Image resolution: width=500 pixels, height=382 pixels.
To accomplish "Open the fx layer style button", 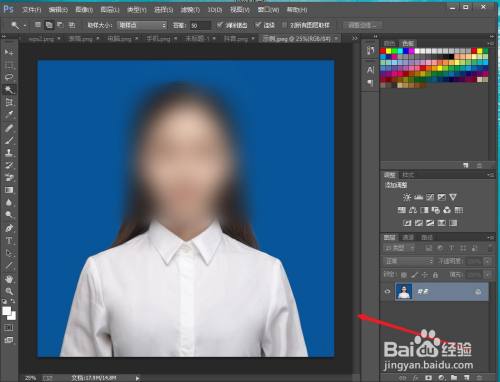I will click(x=416, y=378).
